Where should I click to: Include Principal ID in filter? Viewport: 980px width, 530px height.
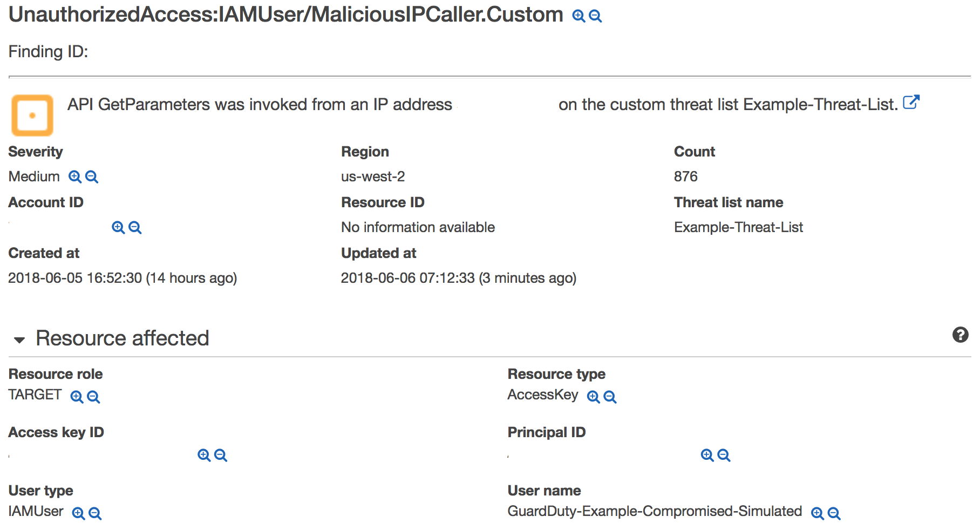(707, 456)
